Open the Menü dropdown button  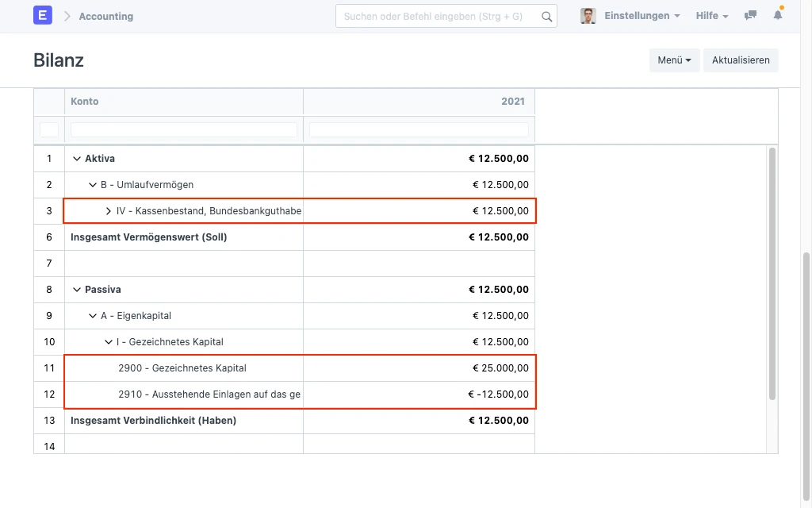[674, 60]
